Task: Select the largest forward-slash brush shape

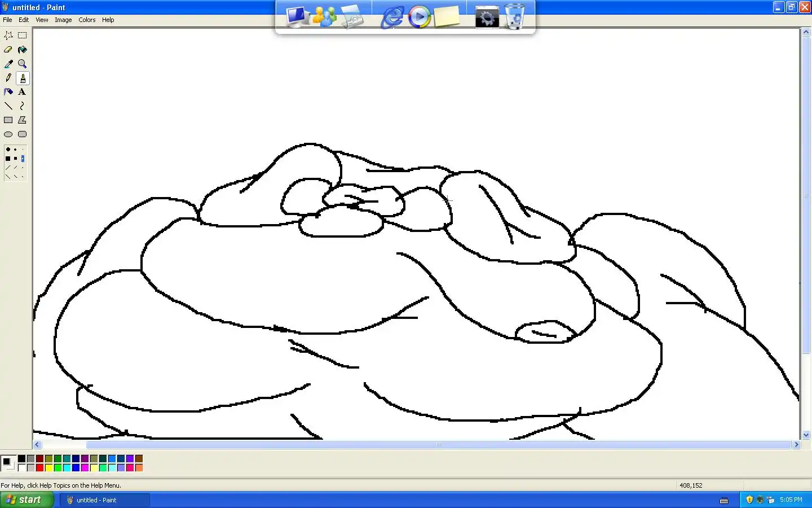Action: tap(8, 168)
